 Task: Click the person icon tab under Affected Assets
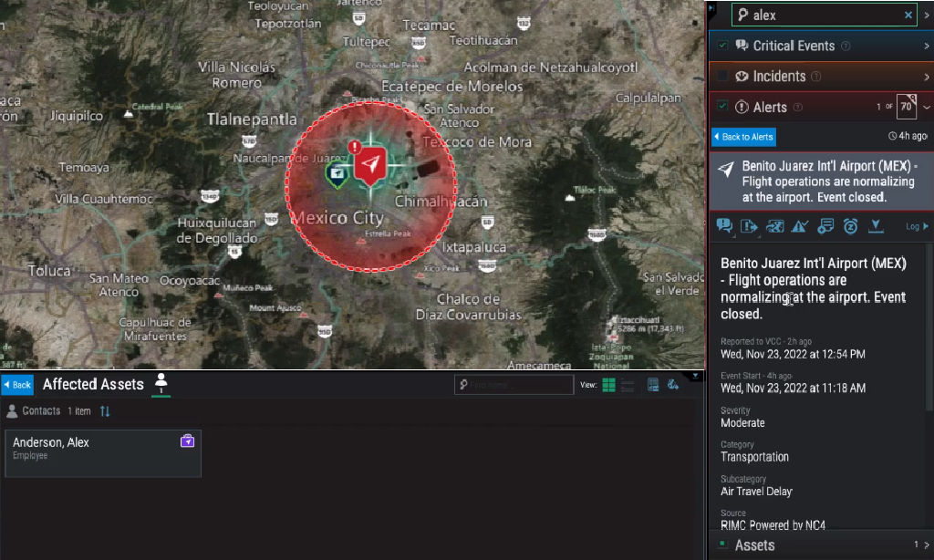click(x=161, y=383)
